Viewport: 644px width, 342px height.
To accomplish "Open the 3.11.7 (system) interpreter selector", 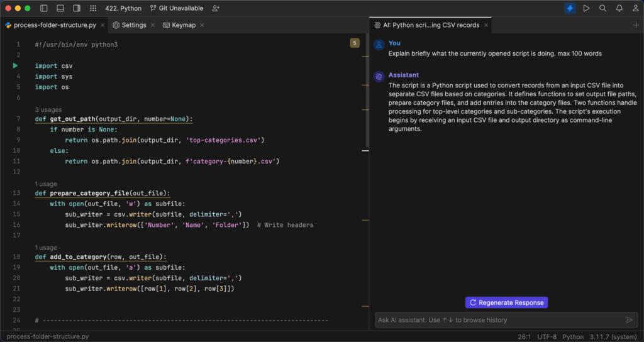I will tap(614, 336).
